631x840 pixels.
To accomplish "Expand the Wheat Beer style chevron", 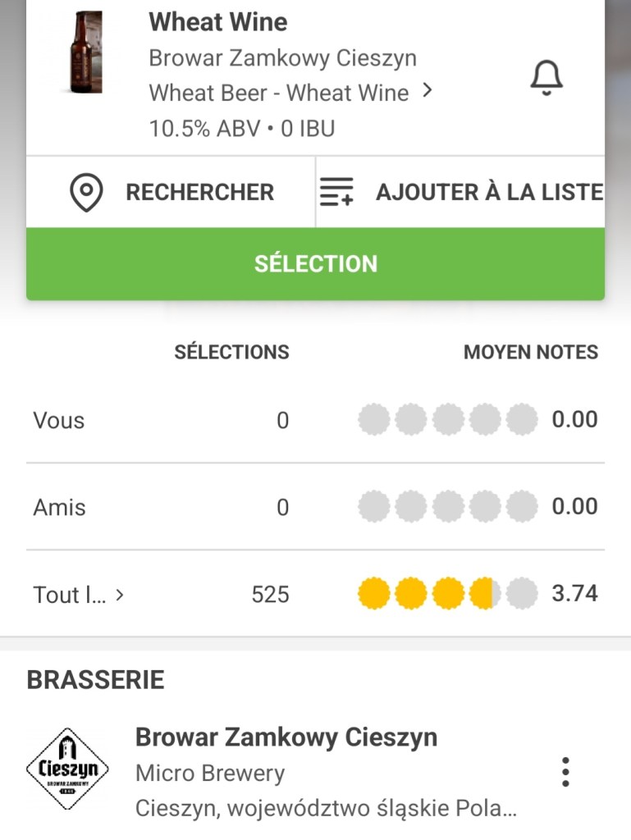I will click(x=427, y=91).
